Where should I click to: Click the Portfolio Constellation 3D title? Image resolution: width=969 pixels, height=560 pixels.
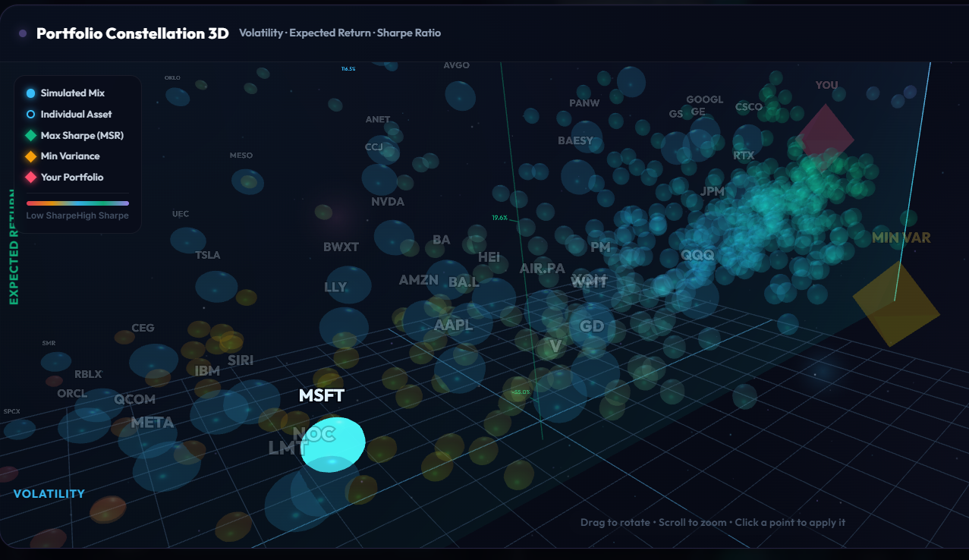[133, 33]
